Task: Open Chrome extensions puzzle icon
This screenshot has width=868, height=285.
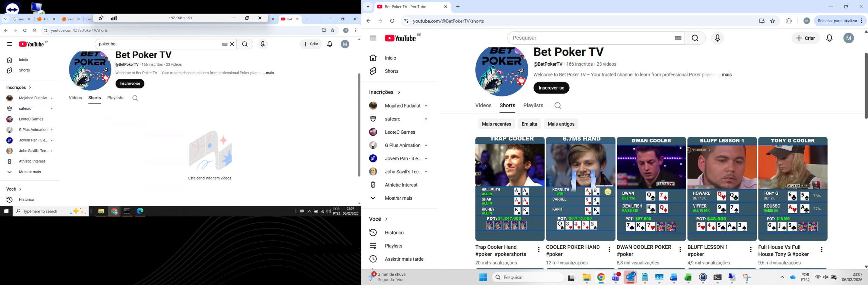Action: click(789, 21)
